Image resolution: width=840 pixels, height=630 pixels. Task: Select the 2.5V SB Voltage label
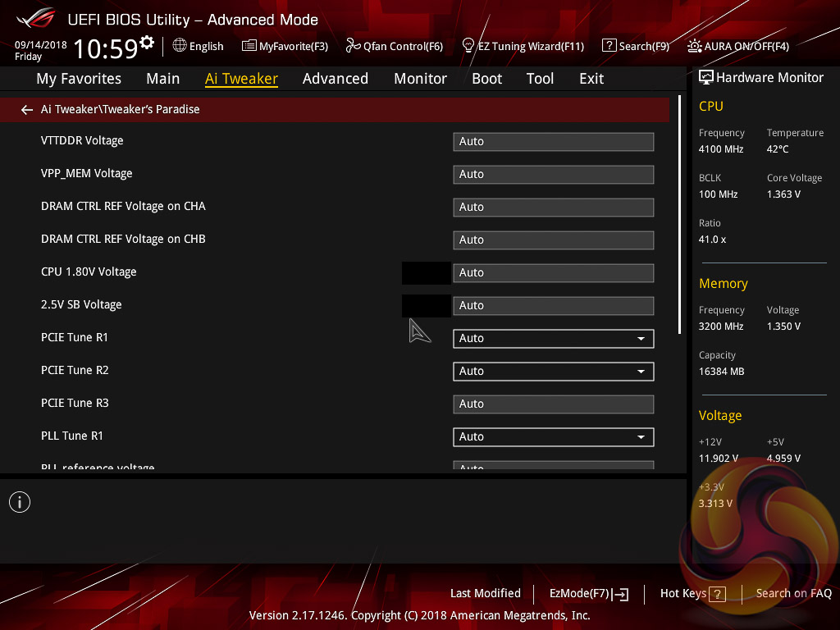(x=81, y=305)
